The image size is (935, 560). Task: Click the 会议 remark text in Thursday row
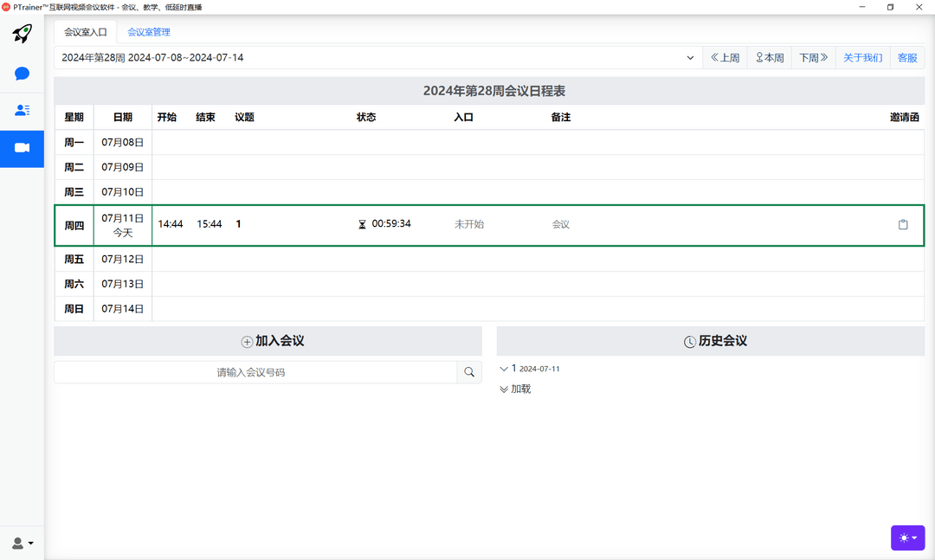(x=560, y=224)
